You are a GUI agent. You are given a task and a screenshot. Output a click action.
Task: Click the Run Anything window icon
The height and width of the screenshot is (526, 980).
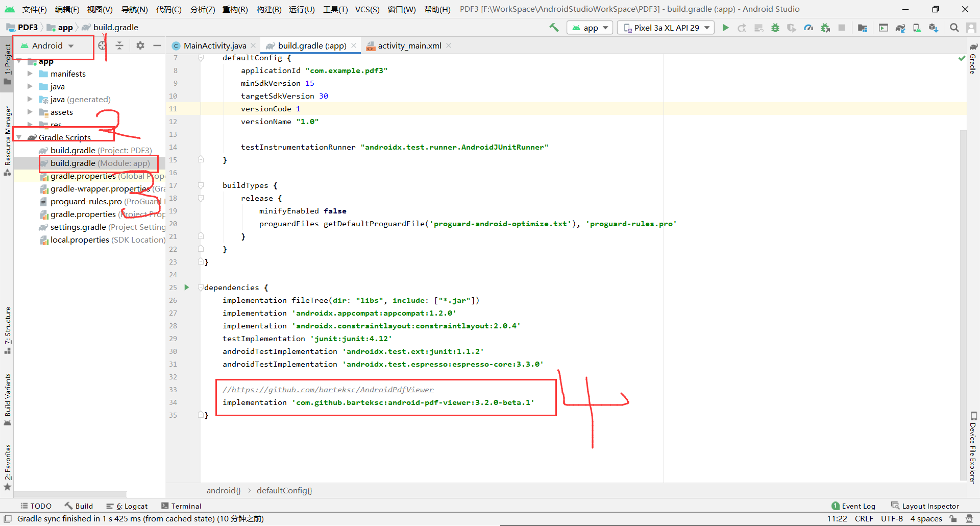click(x=884, y=28)
